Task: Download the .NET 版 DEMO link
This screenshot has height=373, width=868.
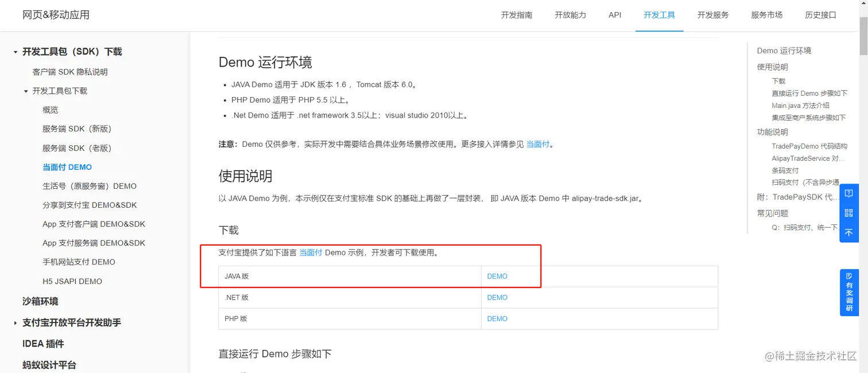Action: pos(497,298)
